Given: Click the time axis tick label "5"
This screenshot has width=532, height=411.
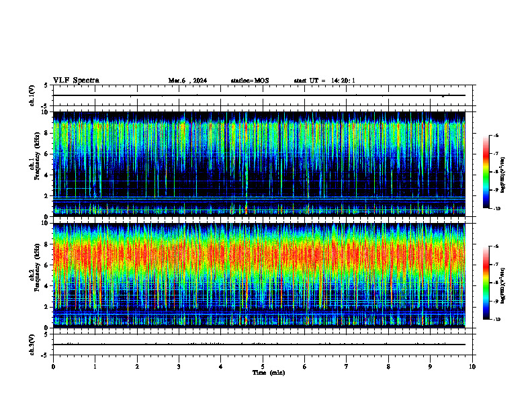Looking at the screenshot, I should click(263, 367).
